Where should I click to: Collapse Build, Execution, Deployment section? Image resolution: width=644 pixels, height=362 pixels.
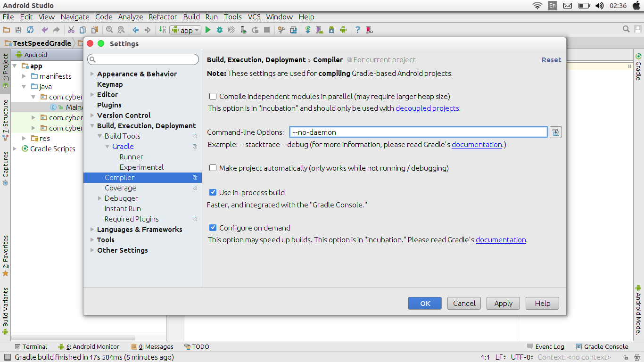pos(92,126)
